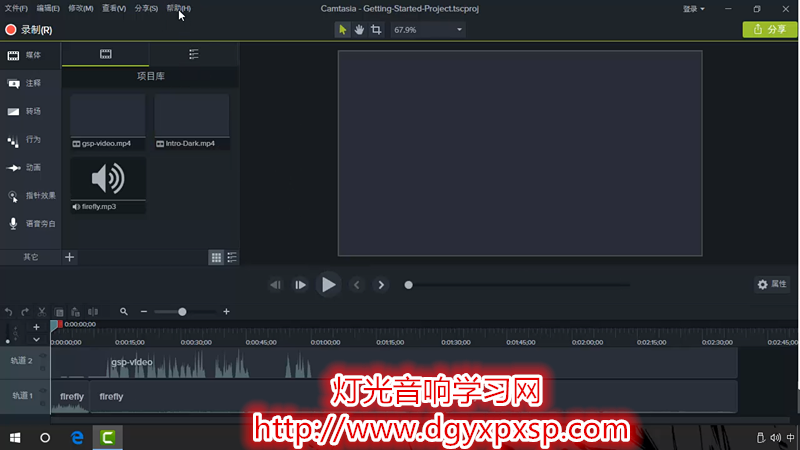Expand the 67.9% canvas zoom dropdown
The width and height of the screenshot is (800, 450).
pos(460,30)
